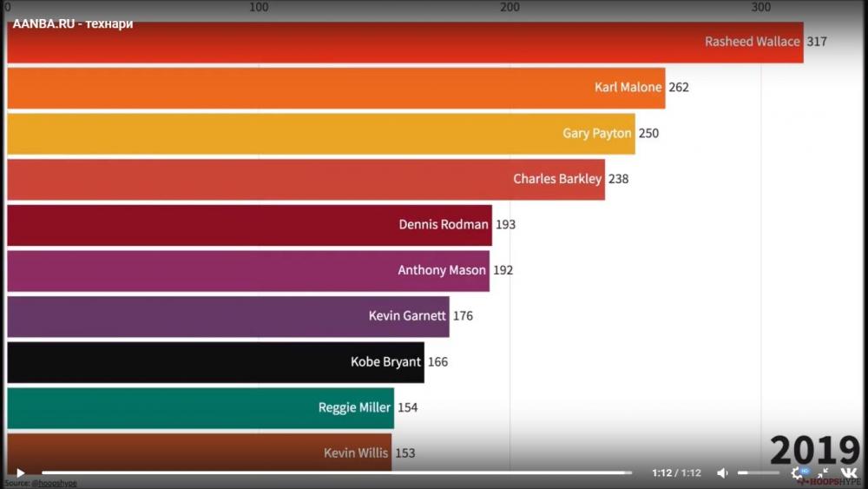Open the @hoopshype source link
The width and height of the screenshot is (868, 489).
tap(54, 483)
